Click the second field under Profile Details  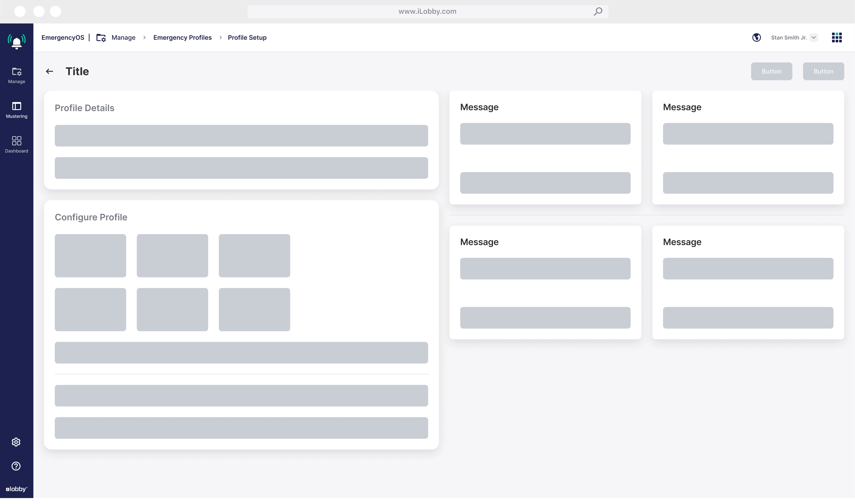(x=241, y=168)
